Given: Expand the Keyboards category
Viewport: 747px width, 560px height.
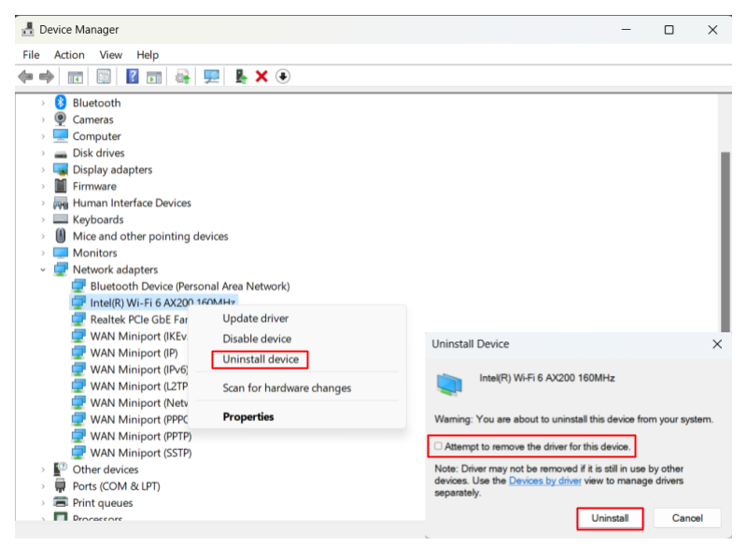Looking at the screenshot, I should [x=43, y=219].
